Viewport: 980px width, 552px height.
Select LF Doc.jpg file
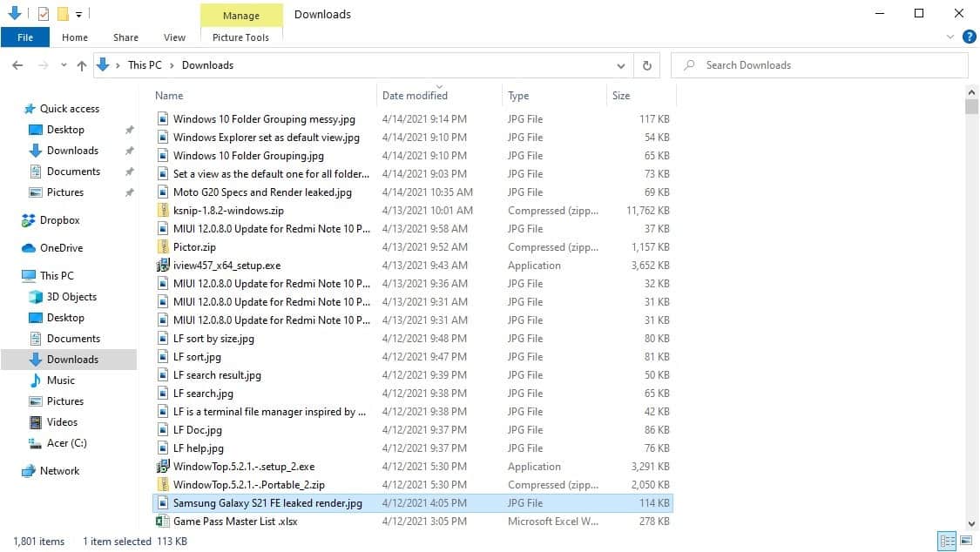pyautogui.click(x=197, y=430)
